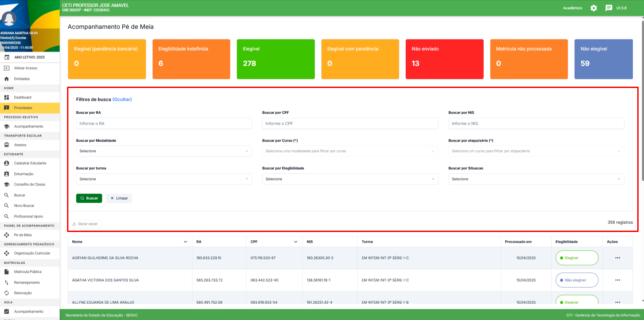Click the Pe de Meia sidebar icon
This screenshot has height=320, width=644.
[x=7, y=235]
